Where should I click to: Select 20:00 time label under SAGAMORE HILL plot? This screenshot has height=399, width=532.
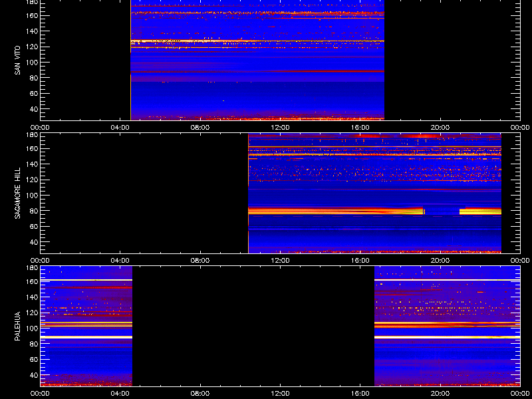pos(440,261)
